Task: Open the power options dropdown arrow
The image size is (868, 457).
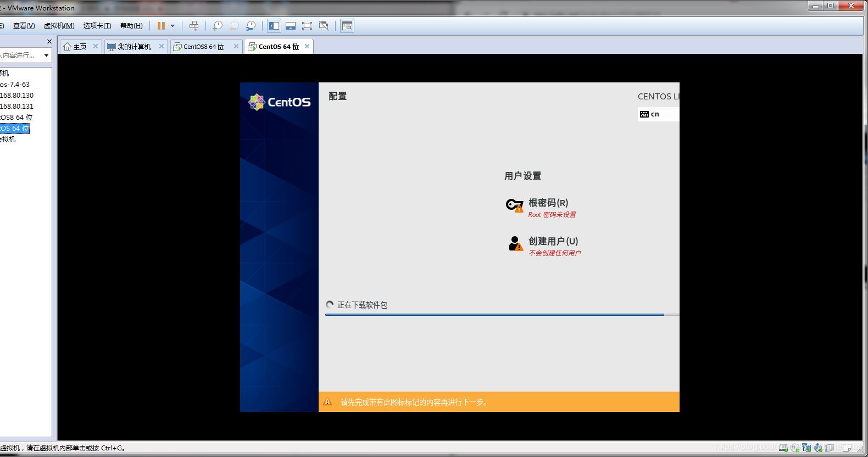Action: pos(173,26)
